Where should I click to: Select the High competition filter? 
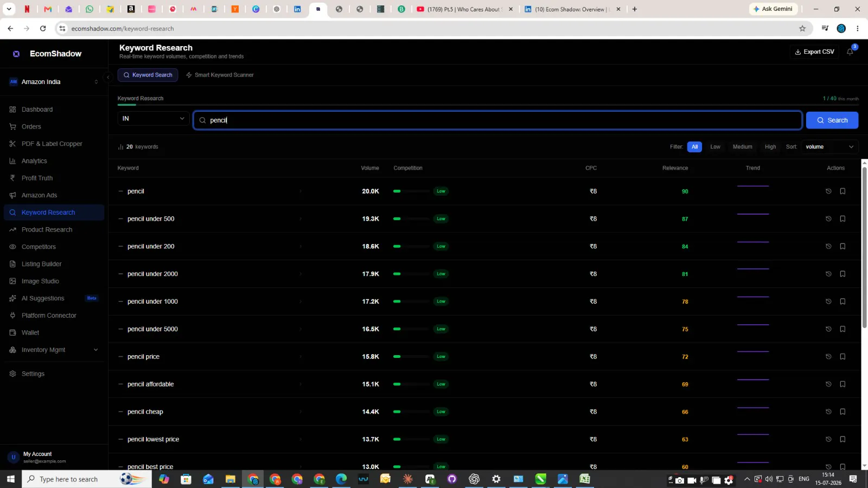770,147
